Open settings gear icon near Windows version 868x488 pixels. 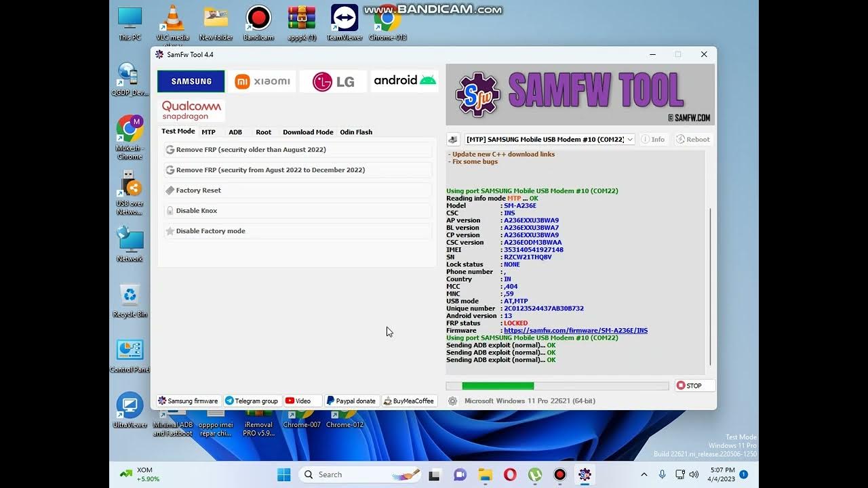pos(452,401)
